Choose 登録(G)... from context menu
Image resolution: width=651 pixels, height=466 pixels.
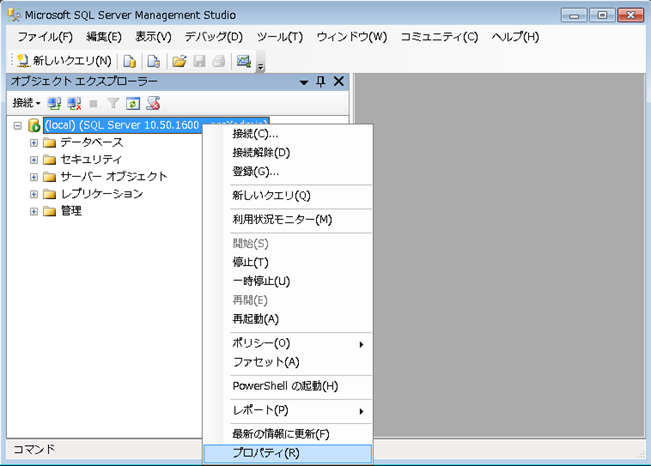tap(288, 171)
